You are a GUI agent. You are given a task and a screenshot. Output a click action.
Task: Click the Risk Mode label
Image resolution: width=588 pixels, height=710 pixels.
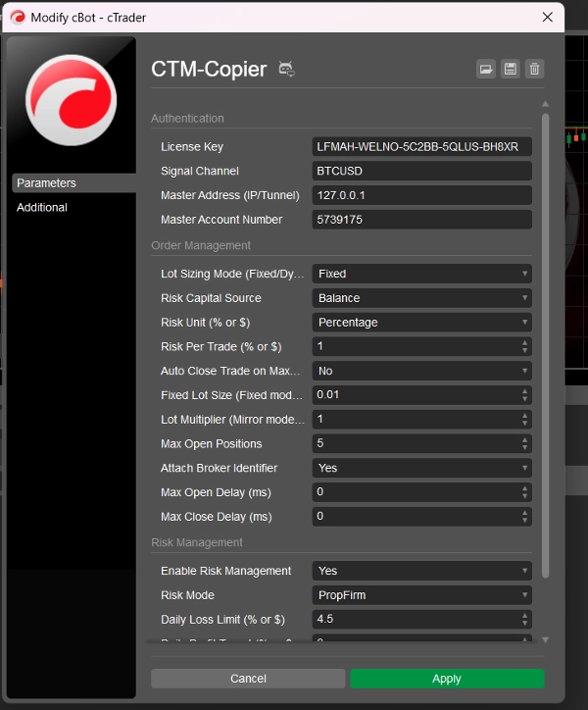(187, 595)
